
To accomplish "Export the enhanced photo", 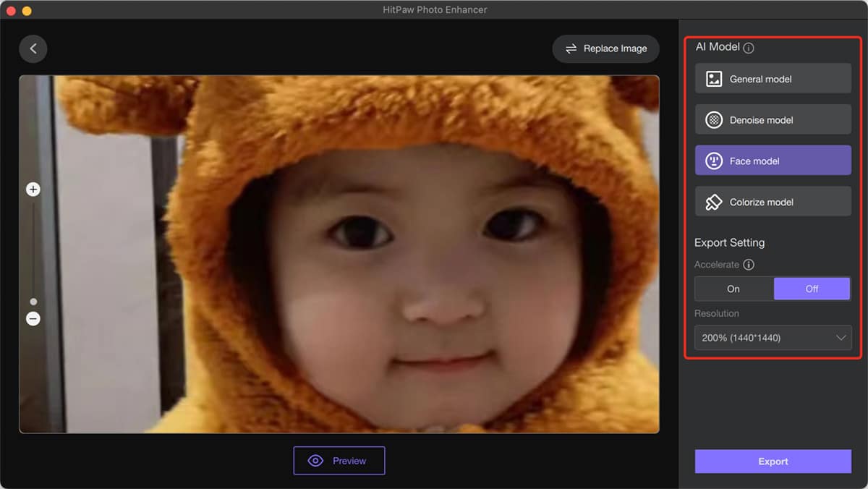I will coord(773,461).
